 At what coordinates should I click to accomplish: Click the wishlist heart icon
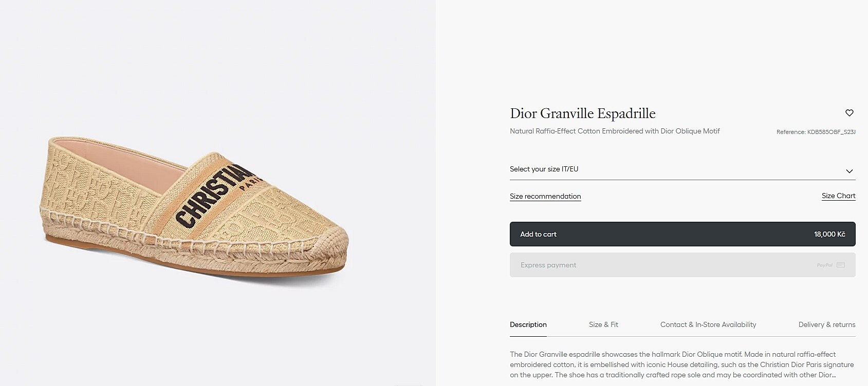(849, 113)
